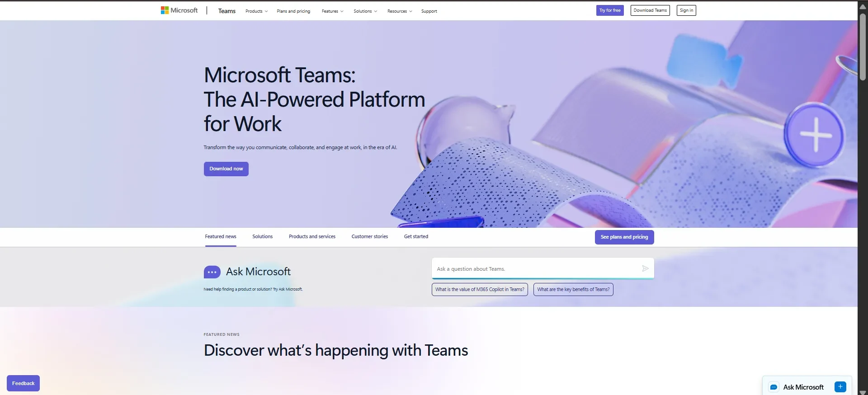Click the page vertical scrollbar thumb
Screen dimensions: 868x395
coord(863,47)
